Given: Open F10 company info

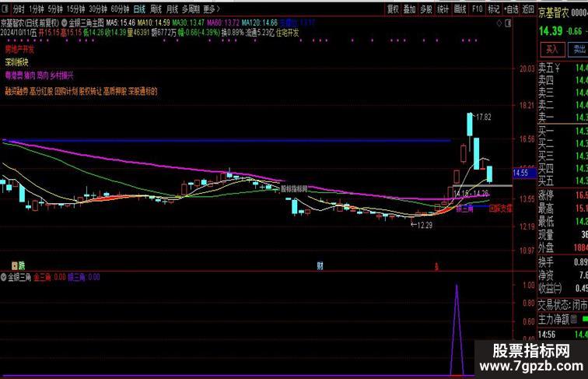Looking at the screenshot, I should click(478, 9).
